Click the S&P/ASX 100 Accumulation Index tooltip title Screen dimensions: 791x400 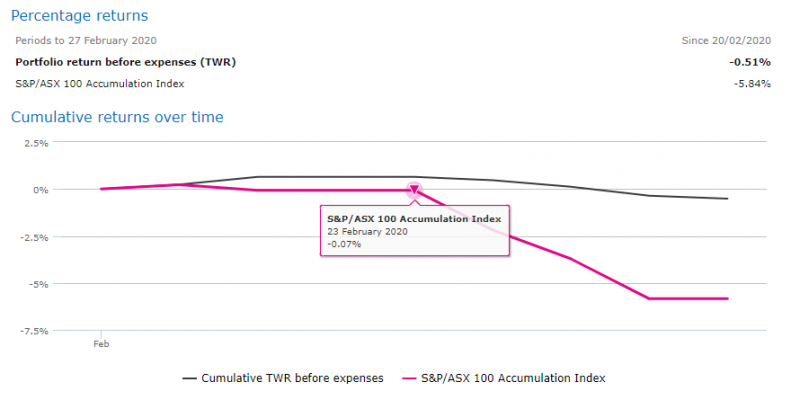(414, 217)
